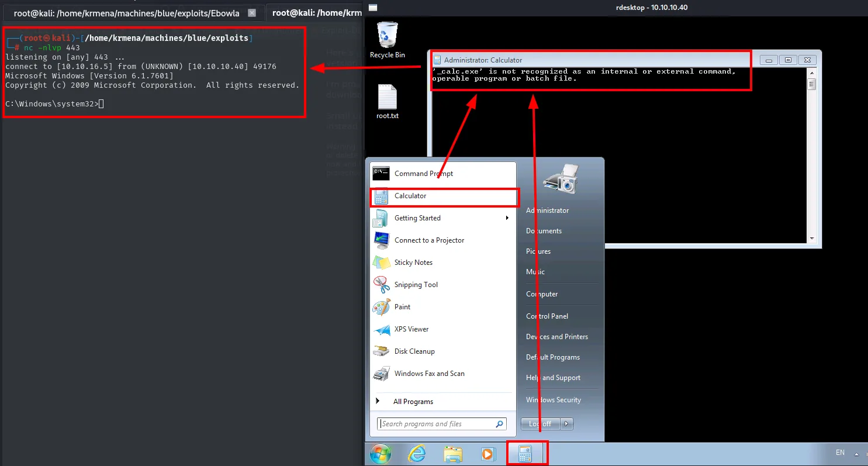Viewport: 868px width, 466px height.
Task: Switch to the Ebowla terminal tab
Action: point(126,13)
